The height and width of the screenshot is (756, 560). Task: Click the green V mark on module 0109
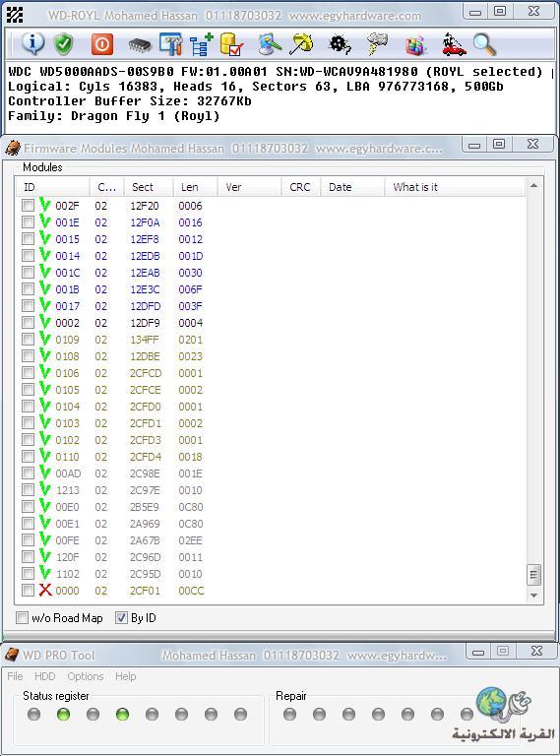point(45,339)
